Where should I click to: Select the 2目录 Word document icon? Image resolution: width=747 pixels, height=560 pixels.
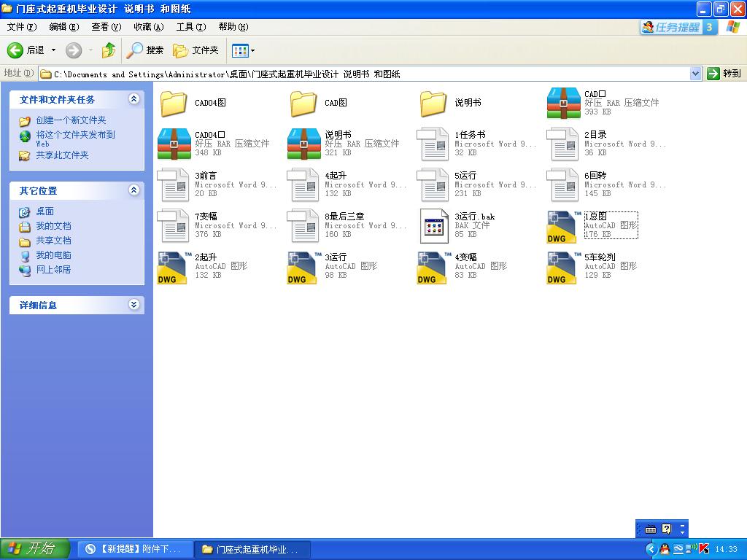(562, 144)
